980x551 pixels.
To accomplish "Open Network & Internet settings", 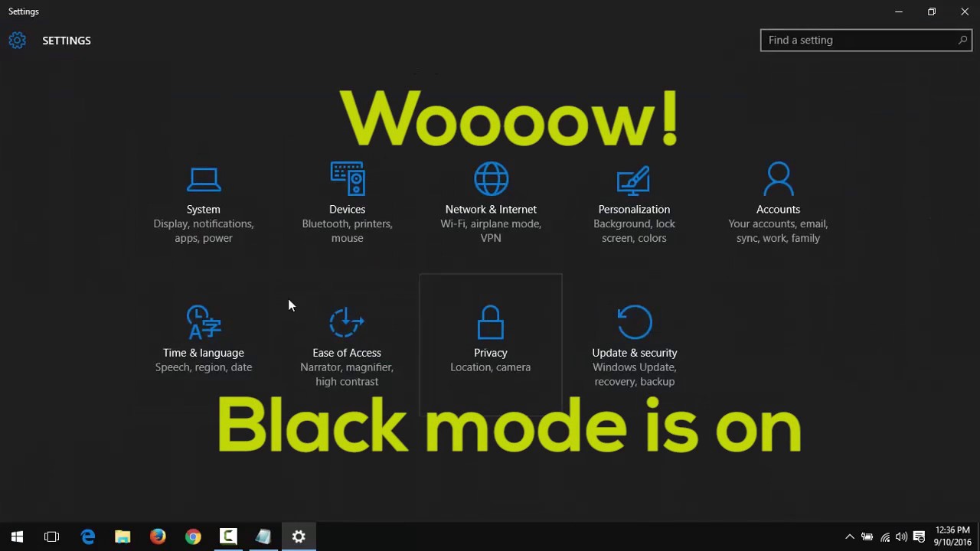I will (x=491, y=207).
